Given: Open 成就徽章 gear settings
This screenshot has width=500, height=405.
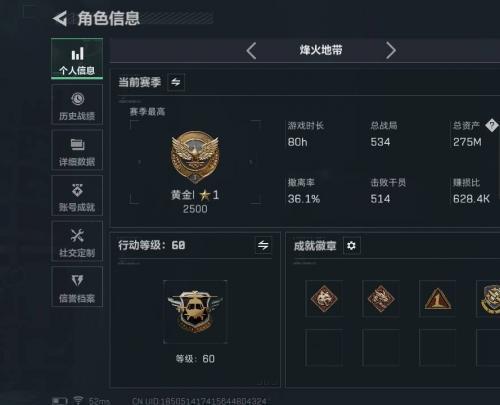Looking at the screenshot, I should click(x=351, y=246).
